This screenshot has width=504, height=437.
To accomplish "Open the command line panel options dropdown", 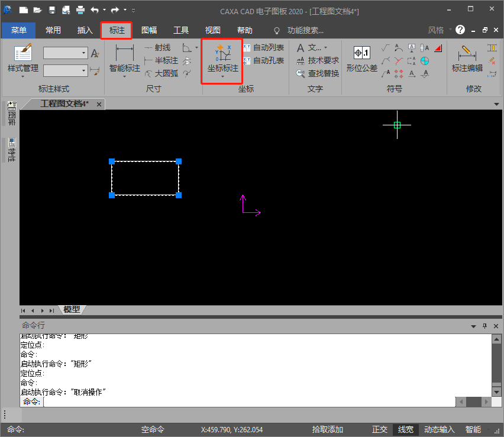I will 473,326.
